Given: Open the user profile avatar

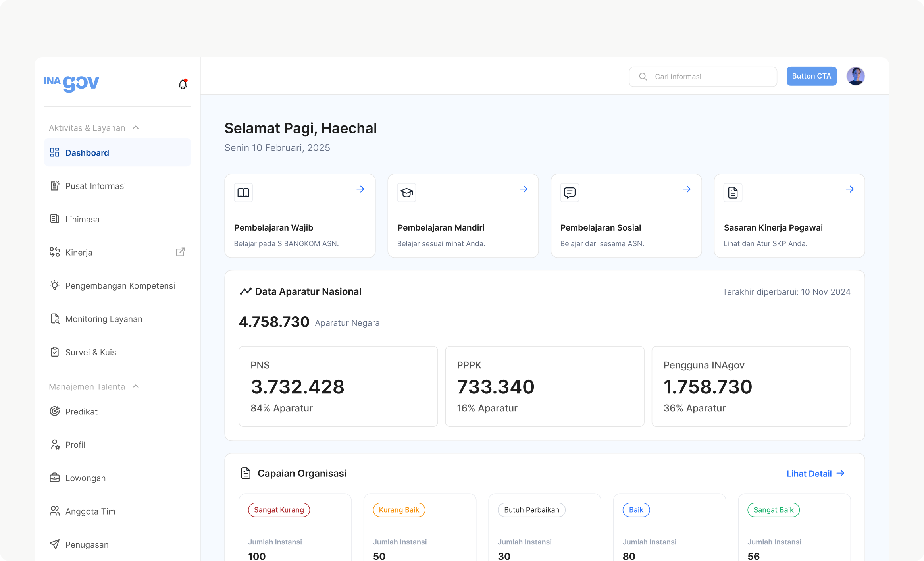Looking at the screenshot, I should tap(855, 76).
